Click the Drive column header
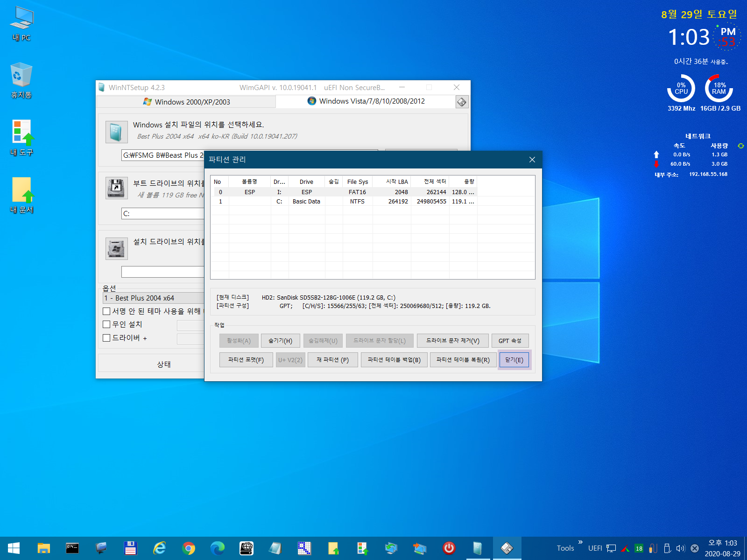 [x=307, y=182]
